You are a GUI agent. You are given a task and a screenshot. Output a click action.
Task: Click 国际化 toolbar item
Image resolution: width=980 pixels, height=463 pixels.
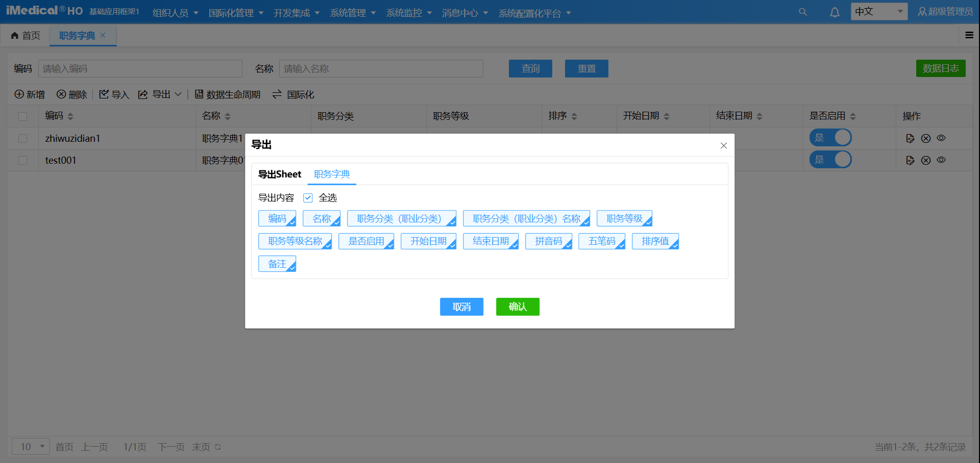[293, 94]
